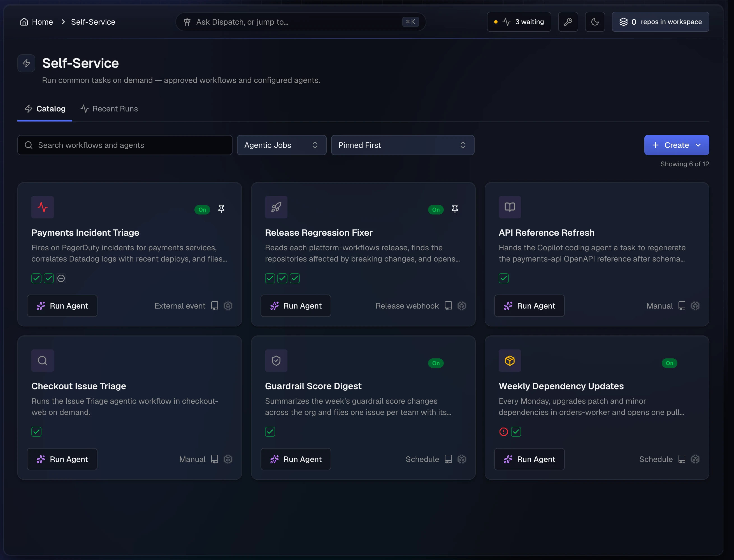Click the repo icon on Guardrail Score Digest
Image resolution: width=734 pixels, height=560 pixels.
pyautogui.click(x=449, y=459)
